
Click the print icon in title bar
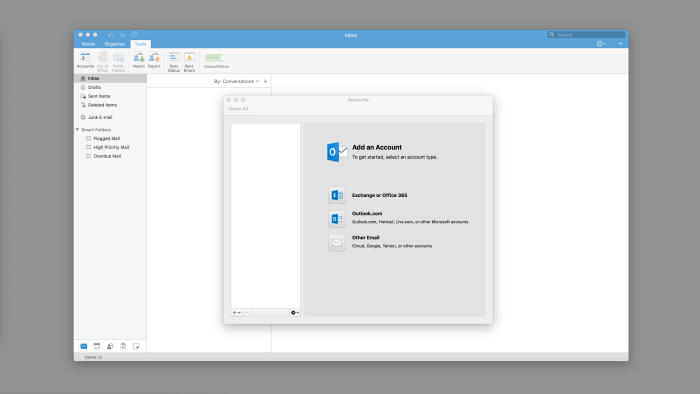[134, 34]
